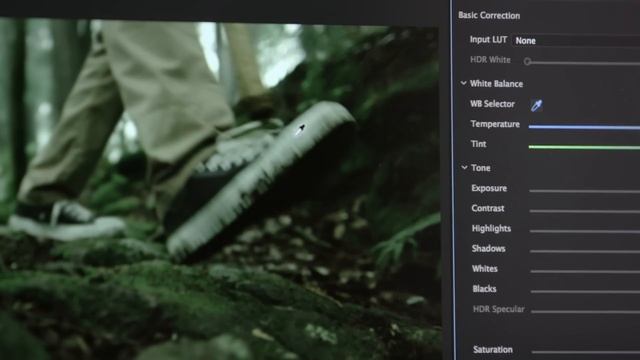
Task: Click the HDR Specular slider track
Action: 585,312
